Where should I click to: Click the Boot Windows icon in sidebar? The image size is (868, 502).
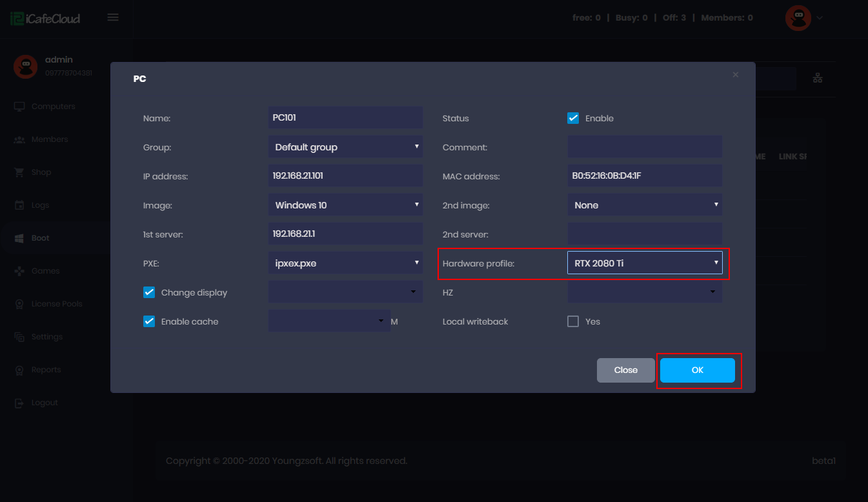pos(19,238)
